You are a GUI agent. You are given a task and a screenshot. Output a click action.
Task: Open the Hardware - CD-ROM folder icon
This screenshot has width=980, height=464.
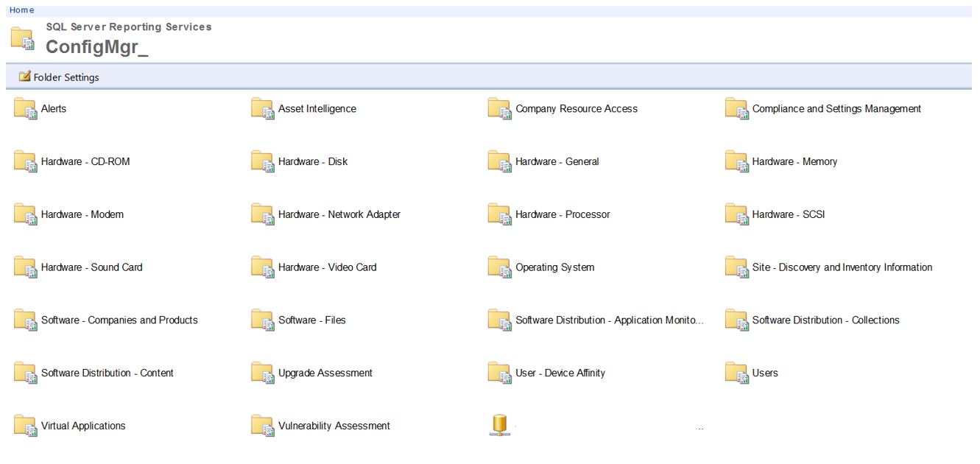(x=25, y=162)
